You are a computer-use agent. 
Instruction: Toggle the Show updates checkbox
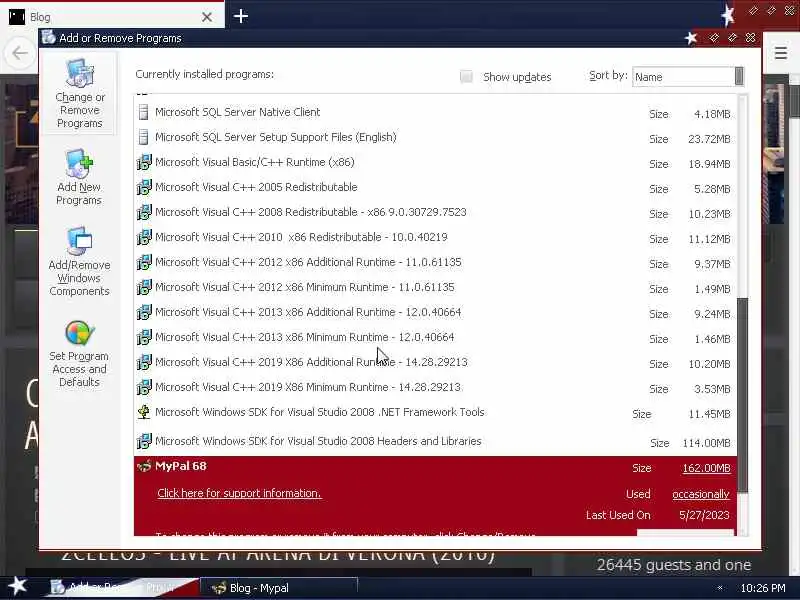click(466, 77)
